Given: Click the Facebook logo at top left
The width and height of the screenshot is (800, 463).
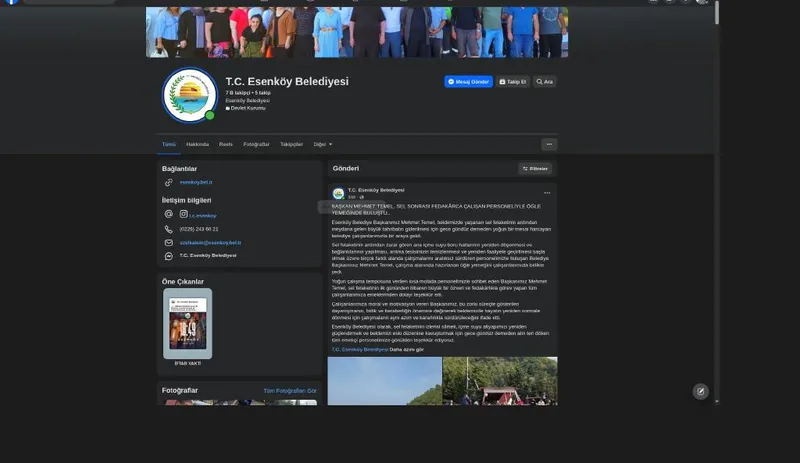Looking at the screenshot, I should click(x=11, y=2).
